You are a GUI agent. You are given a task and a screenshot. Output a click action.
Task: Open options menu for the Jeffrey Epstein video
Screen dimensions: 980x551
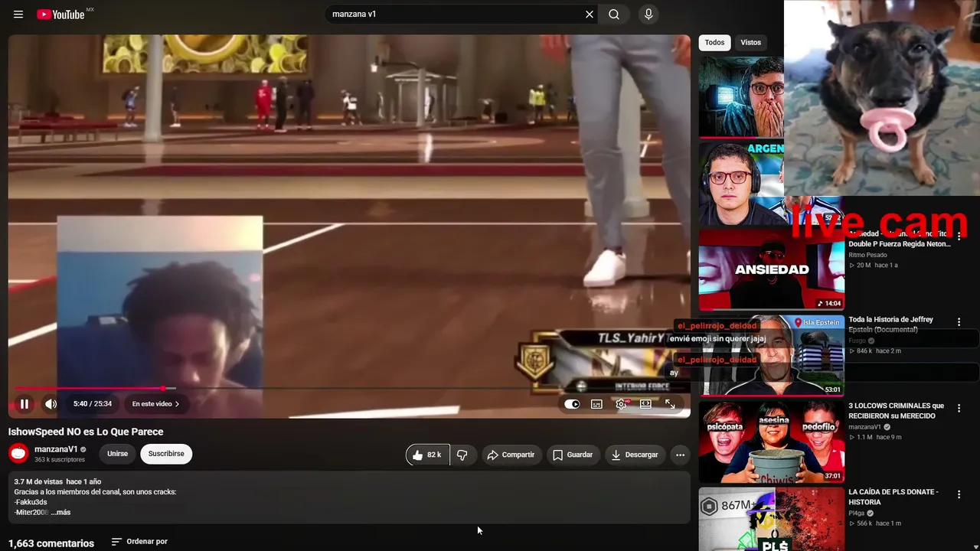[x=959, y=322]
